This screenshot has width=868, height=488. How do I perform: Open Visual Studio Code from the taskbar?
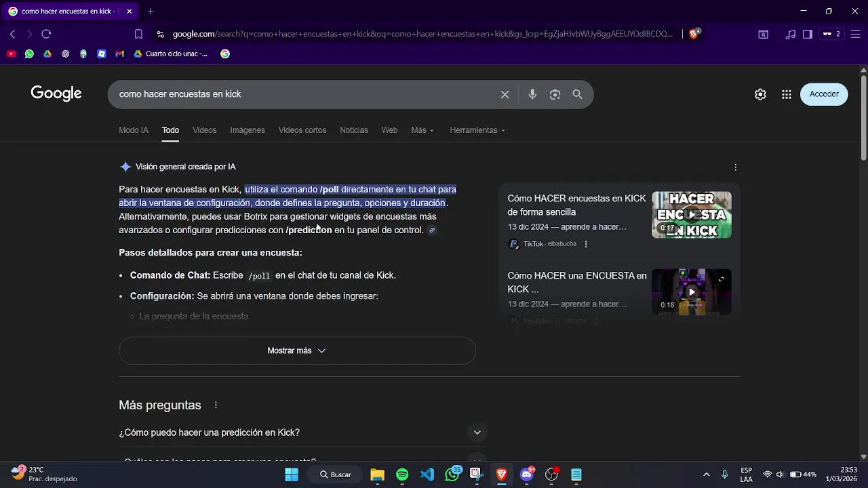coord(427,474)
